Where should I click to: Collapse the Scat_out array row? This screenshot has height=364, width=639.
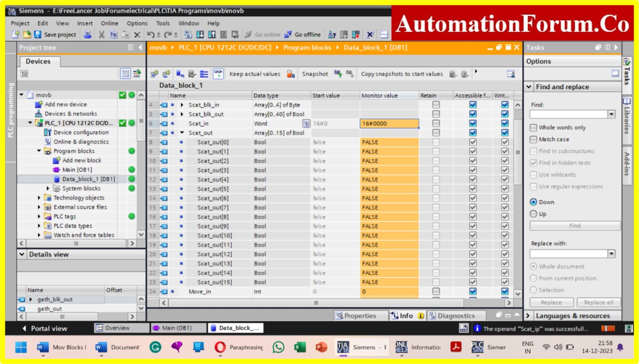click(183, 133)
